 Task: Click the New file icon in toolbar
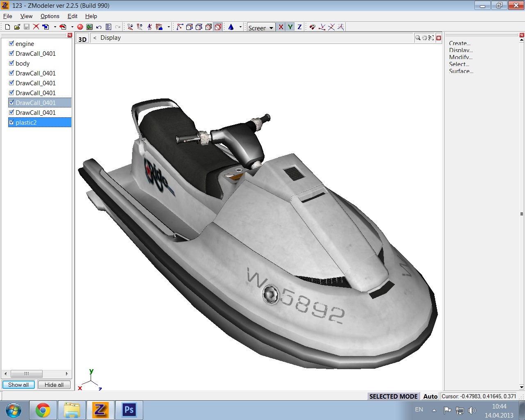point(7,27)
